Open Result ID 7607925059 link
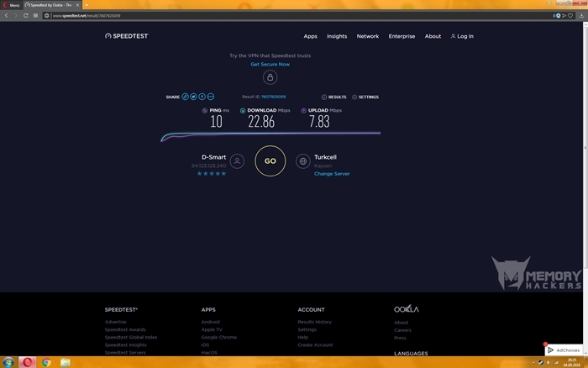This screenshot has height=368, width=588. (x=273, y=97)
